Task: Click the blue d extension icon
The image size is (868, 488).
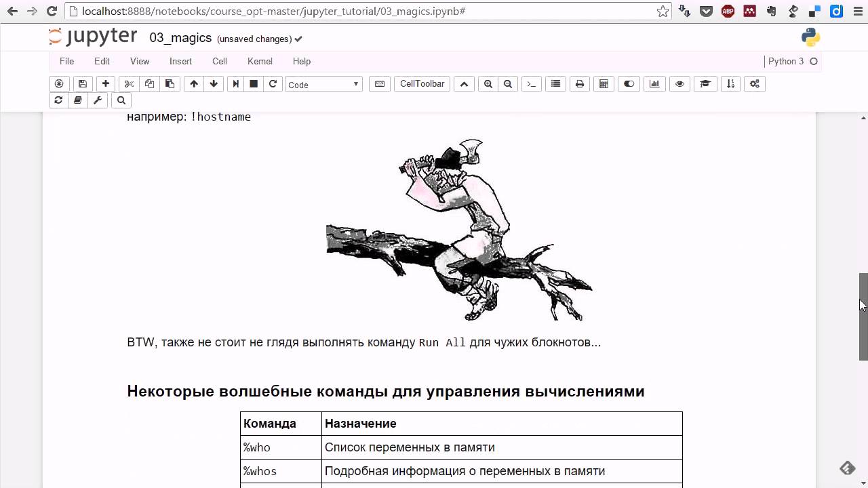Action: 836,11
